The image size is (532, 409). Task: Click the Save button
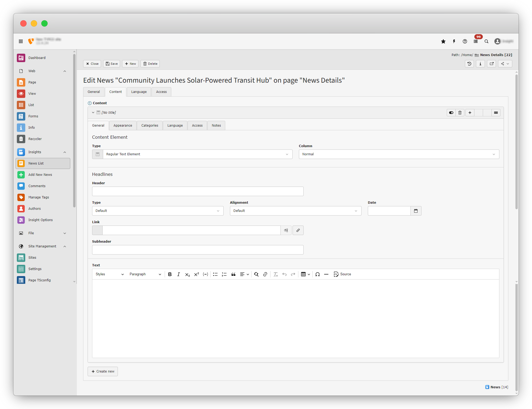click(x=112, y=64)
